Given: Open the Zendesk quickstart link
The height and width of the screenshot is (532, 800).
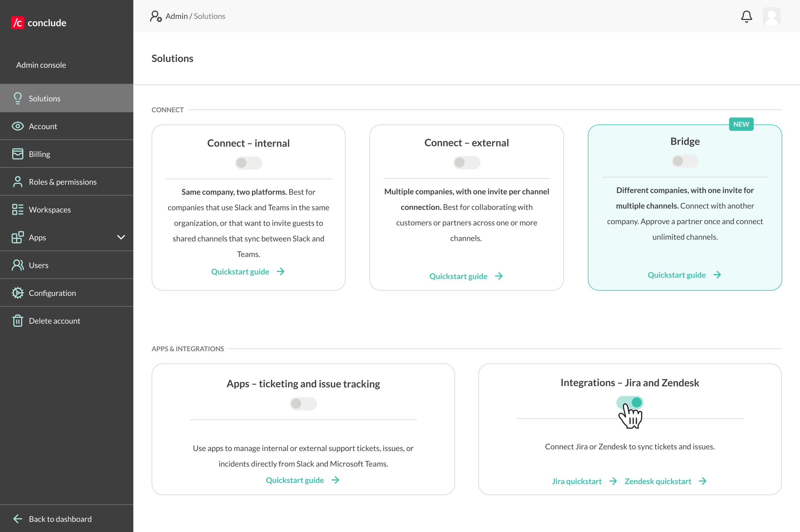Looking at the screenshot, I should [658, 481].
